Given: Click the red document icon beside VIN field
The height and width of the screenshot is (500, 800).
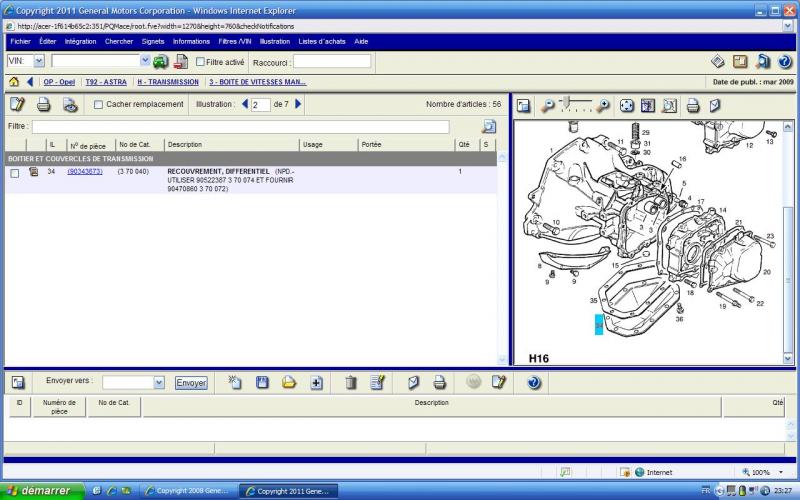Looking at the screenshot, I should (181, 62).
